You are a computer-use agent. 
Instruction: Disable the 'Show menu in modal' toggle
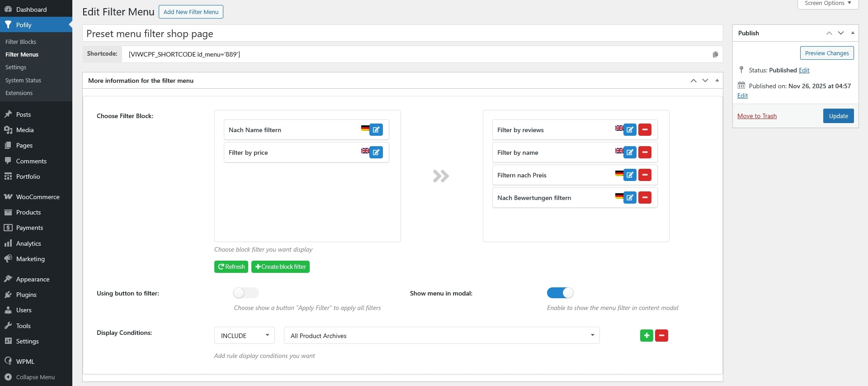click(x=560, y=293)
